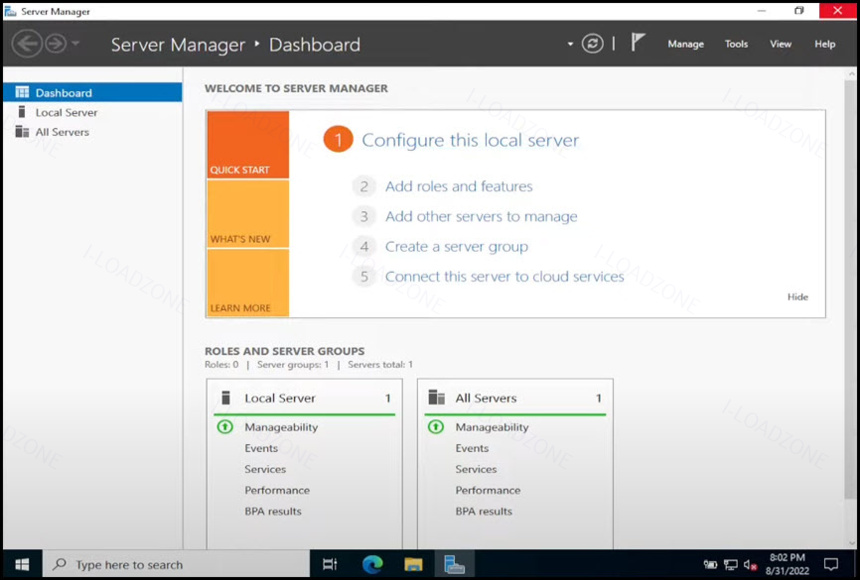Open the notifications flag
Viewport: 860px width, 580px height.
tap(637, 42)
